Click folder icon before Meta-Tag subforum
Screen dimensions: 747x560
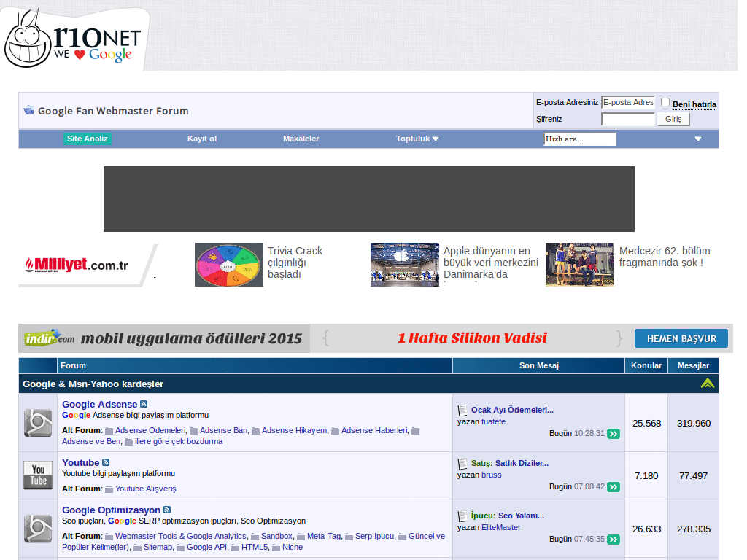pyautogui.click(x=301, y=537)
